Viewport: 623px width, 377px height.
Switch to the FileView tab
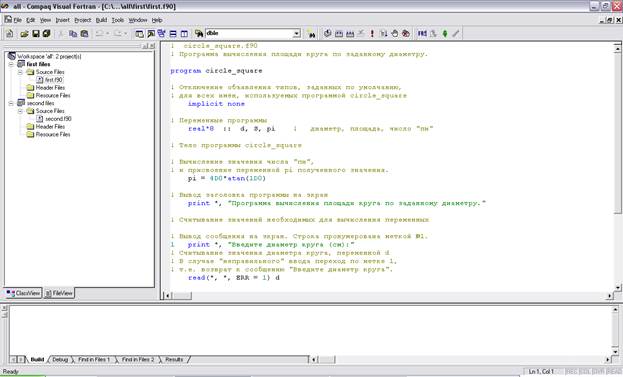pos(59,293)
